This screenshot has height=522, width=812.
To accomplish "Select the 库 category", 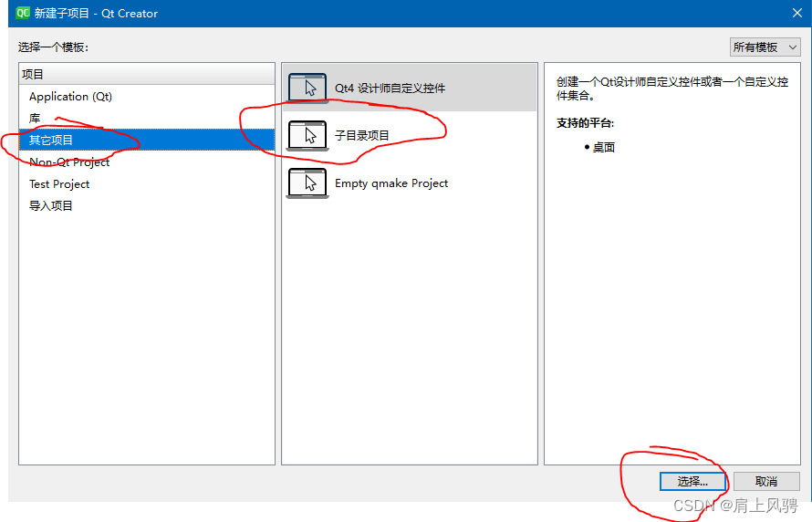I will coord(147,118).
